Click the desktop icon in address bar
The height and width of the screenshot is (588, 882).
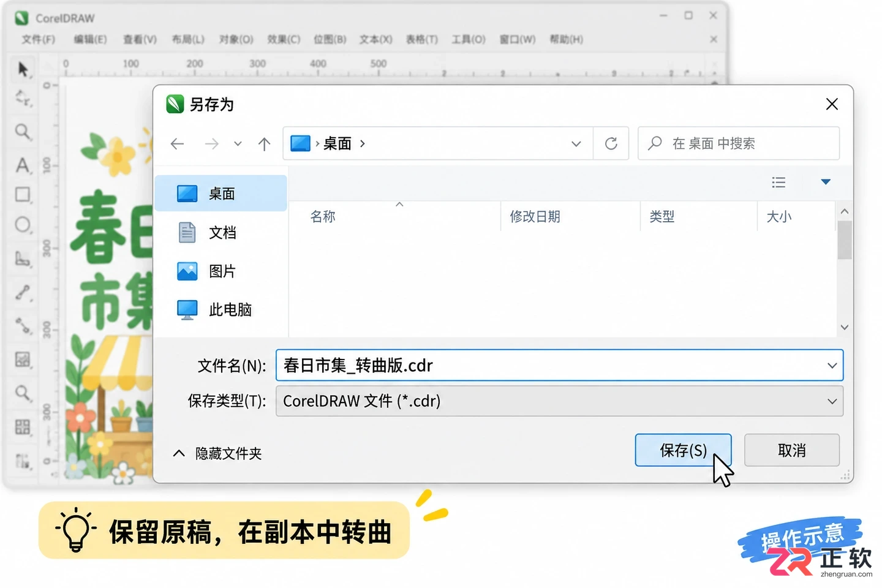point(300,143)
